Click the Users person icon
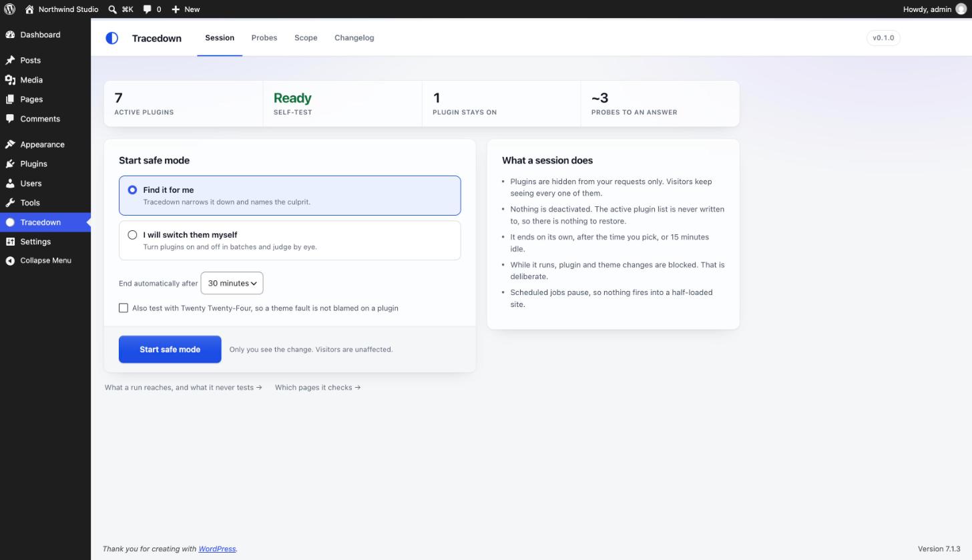The width and height of the screenshot is (972, 560). click(10, 183)
